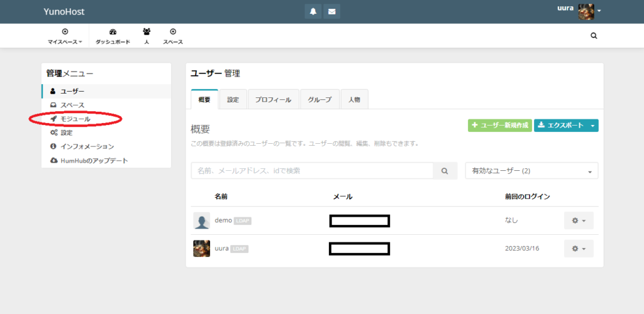
Task: Switch to 設定 tab
Action: pos(233,99)
